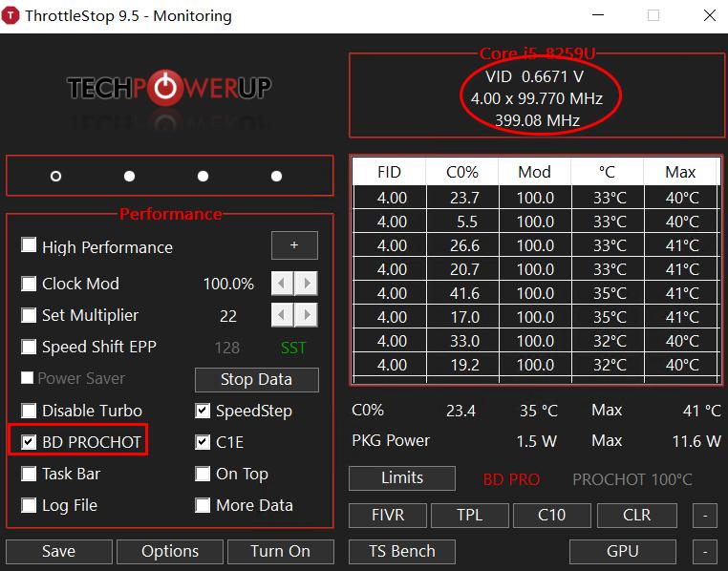Viewport: 728px width, 571px height.
Task: Open the FIVR settings
Action: pos(388,516)
